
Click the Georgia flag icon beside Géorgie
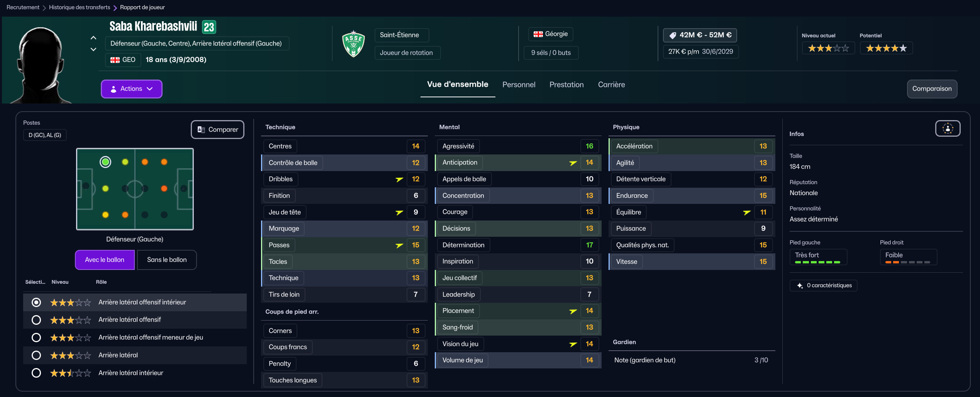click(538, 34)
